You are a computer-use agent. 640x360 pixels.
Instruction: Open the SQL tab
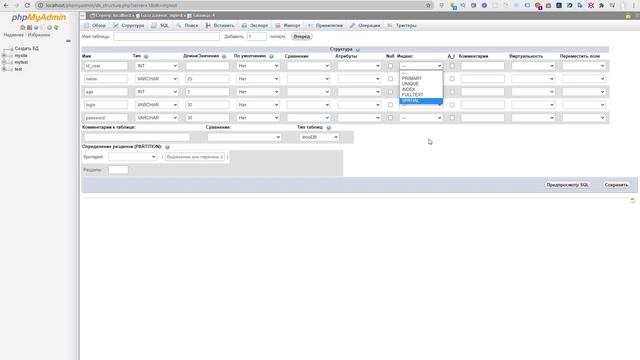[x=160, y=25]
